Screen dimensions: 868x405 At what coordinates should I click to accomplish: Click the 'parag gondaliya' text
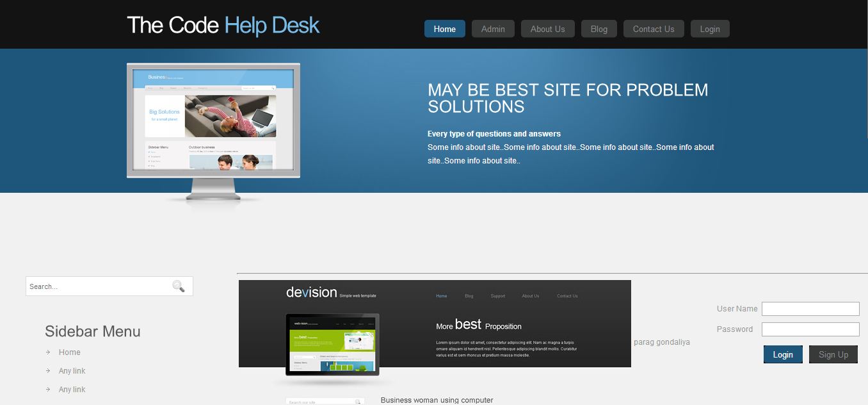point(662,342)
